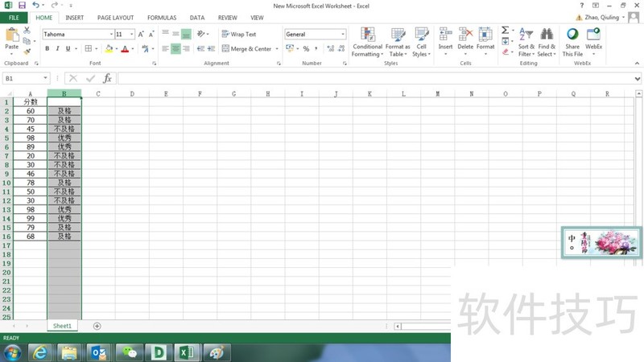Increase font size with larger A
Image resolution: width=644 pixels, height=362 pixels.
coord(141,34)
